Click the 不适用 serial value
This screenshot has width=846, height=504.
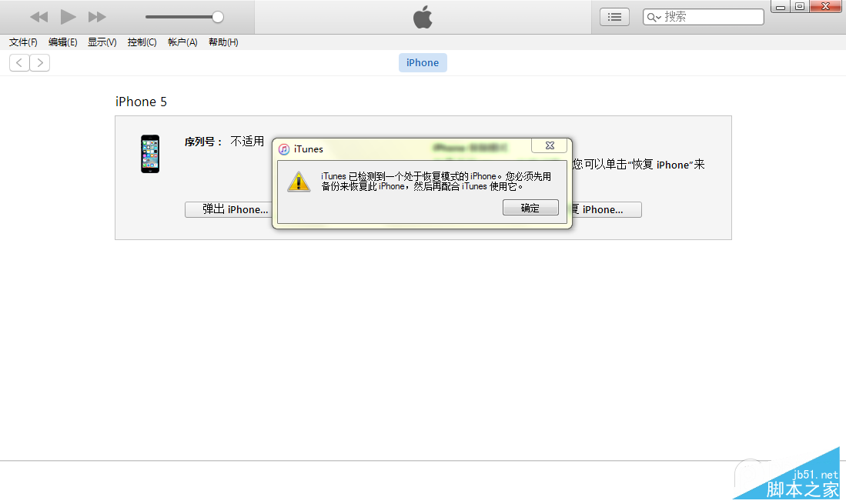247,142
